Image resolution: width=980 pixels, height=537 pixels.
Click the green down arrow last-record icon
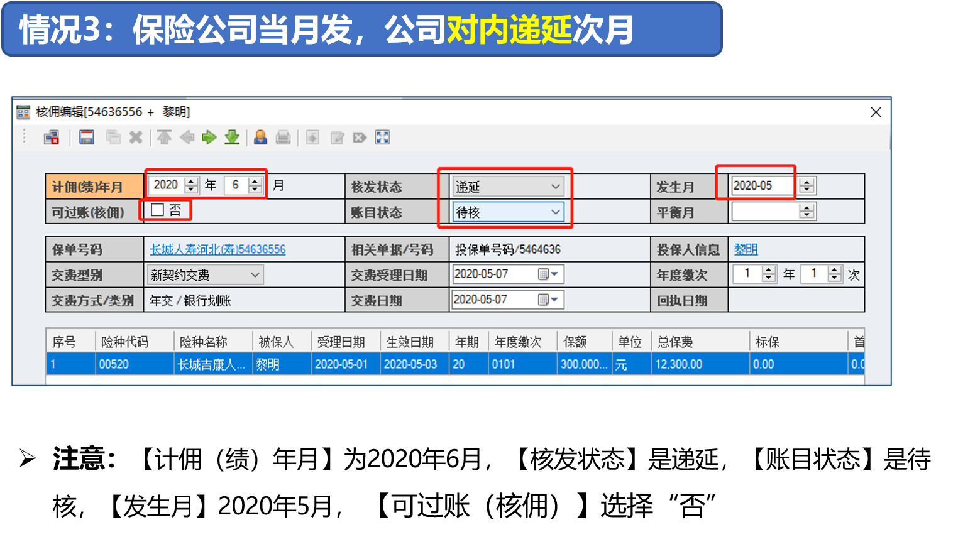pos(232,137)
